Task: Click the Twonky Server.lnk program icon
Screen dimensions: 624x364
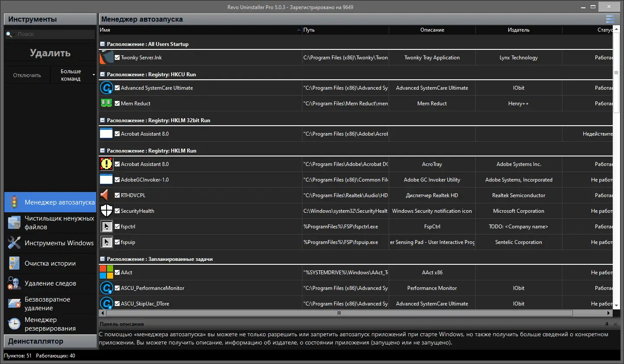Action: [x=106, y=58]
